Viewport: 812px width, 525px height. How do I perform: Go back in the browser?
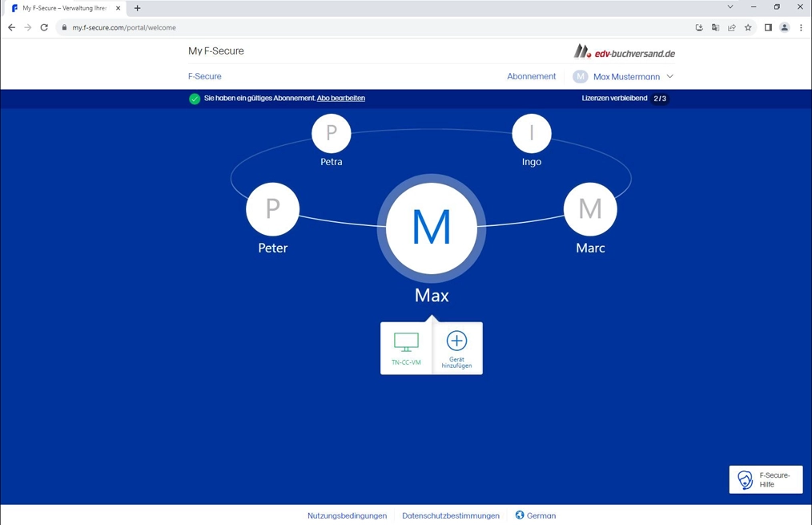point(11,27)
